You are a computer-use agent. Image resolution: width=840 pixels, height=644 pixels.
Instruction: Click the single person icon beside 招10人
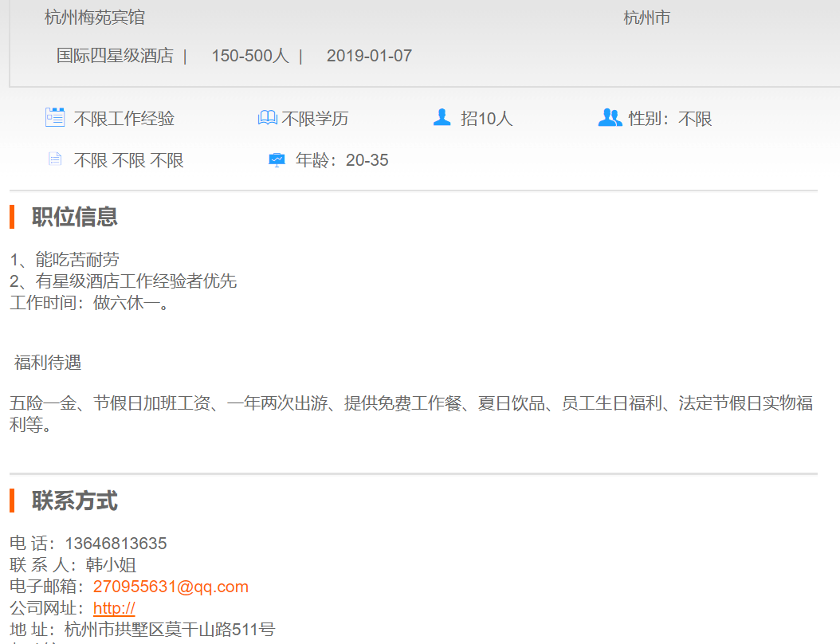(442, 118)
